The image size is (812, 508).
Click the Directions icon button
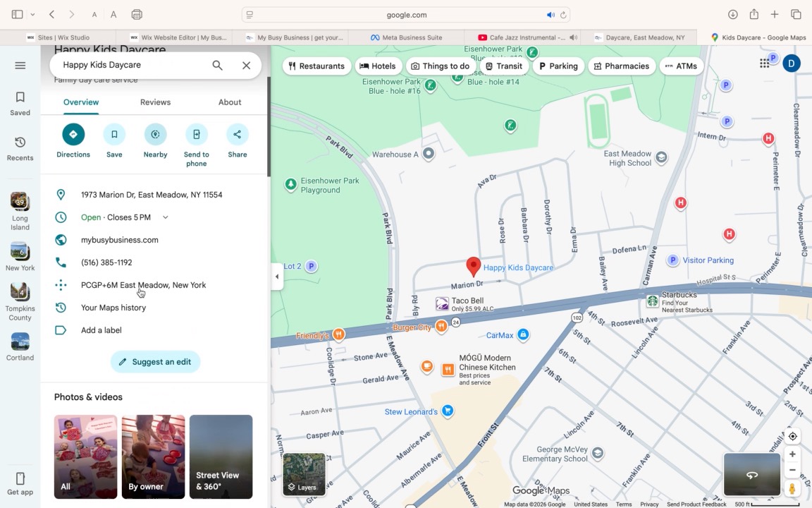coord(73,135)
